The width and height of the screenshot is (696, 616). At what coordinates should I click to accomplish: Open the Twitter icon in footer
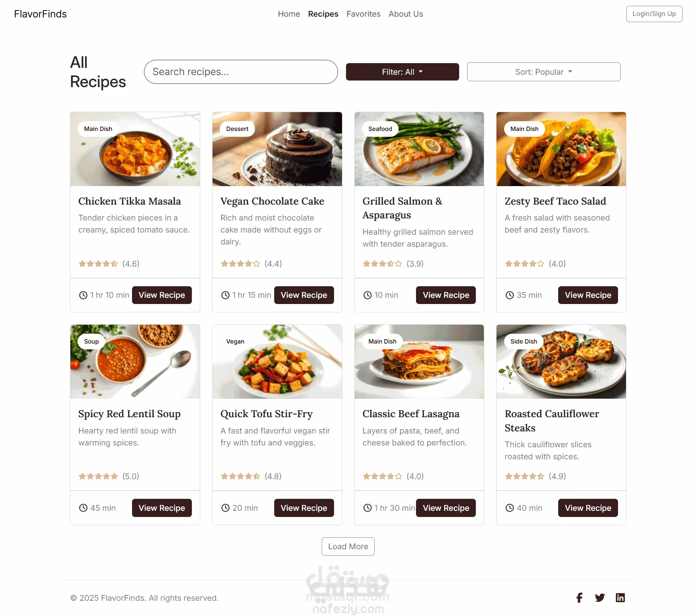tap(600, 598)
